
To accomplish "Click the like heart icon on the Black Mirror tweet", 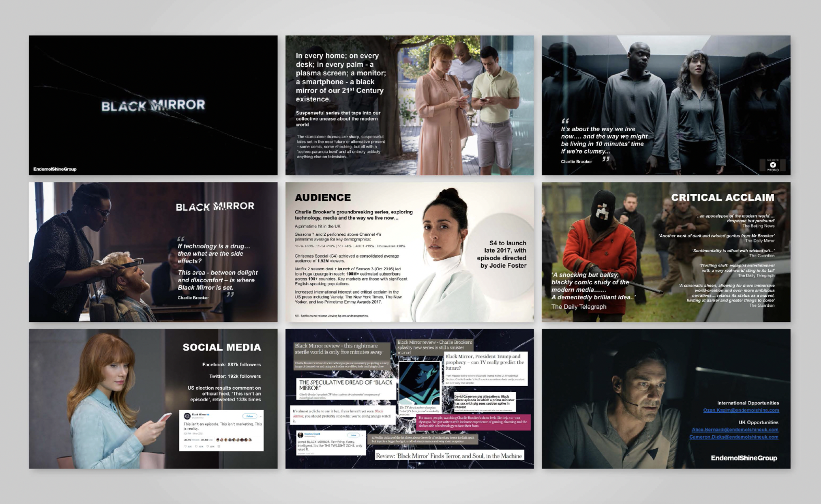I will [207, 446].
